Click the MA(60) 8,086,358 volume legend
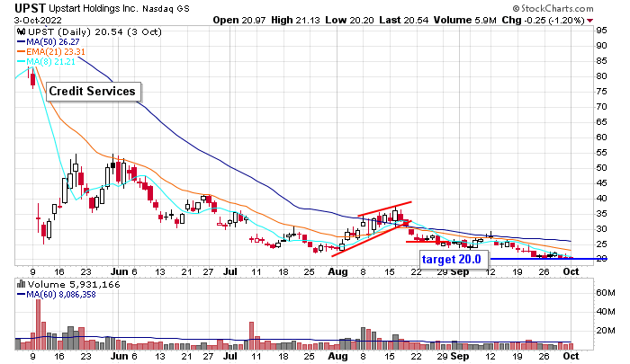630x364 pixels. (x=56, y=295)
